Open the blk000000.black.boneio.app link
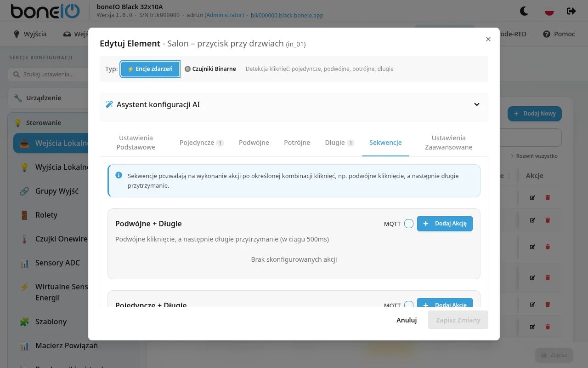This screenshot has height=368, width=588. click(287, 15)
